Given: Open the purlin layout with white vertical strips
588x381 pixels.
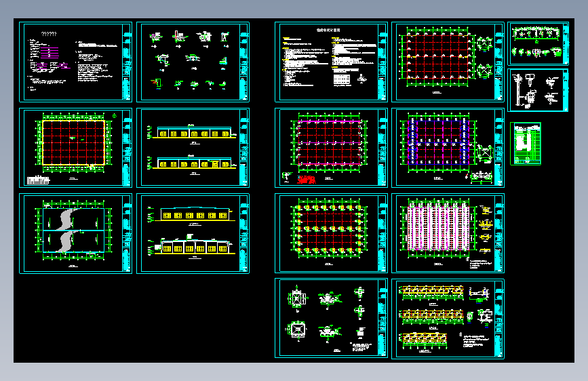Looking at the screenshot, I should pos(448,233).
